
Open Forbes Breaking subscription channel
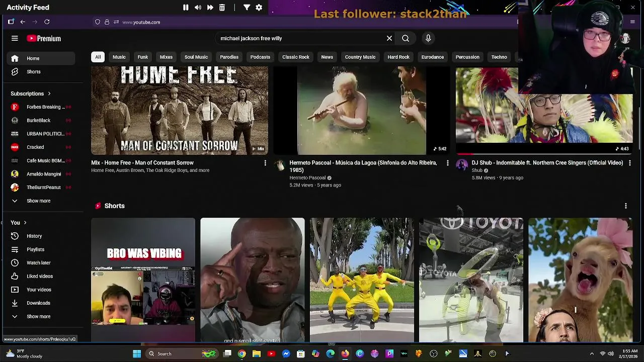40,107
